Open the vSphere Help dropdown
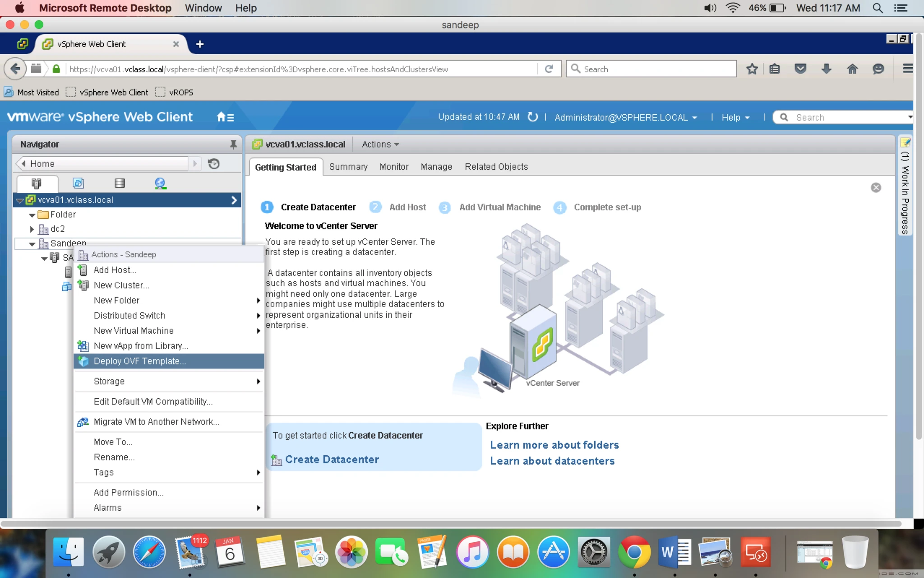 pos(735,117)
